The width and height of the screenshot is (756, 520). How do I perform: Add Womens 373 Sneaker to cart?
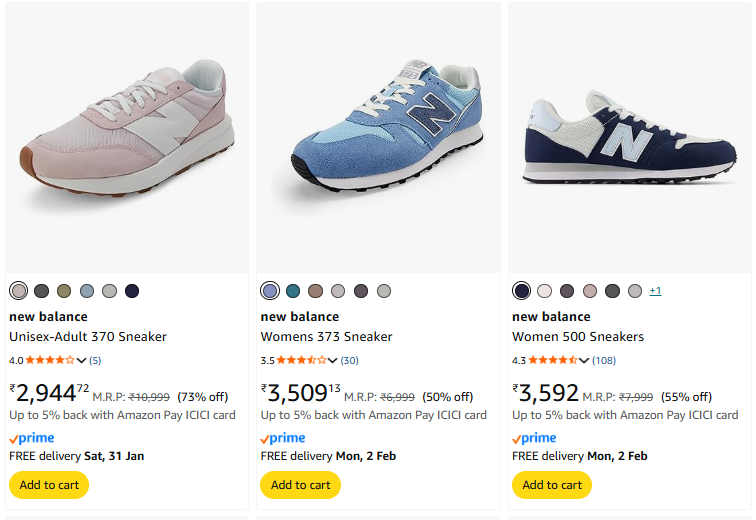coord(300,485)
